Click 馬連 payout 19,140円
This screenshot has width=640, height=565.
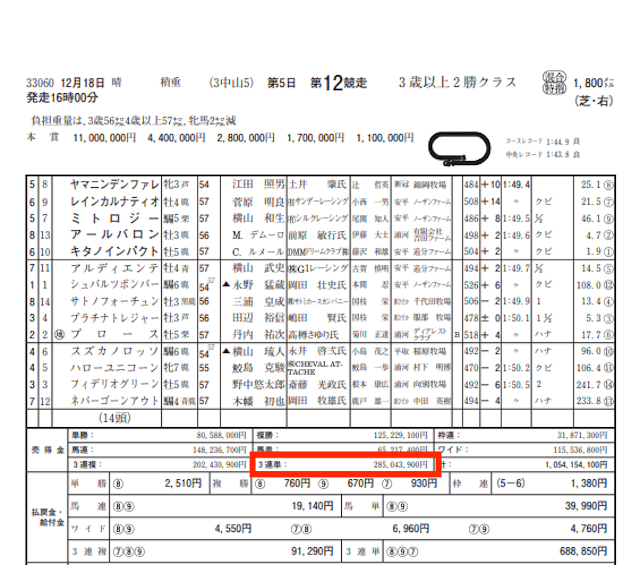pyautogui.click(x=313, y=506)
